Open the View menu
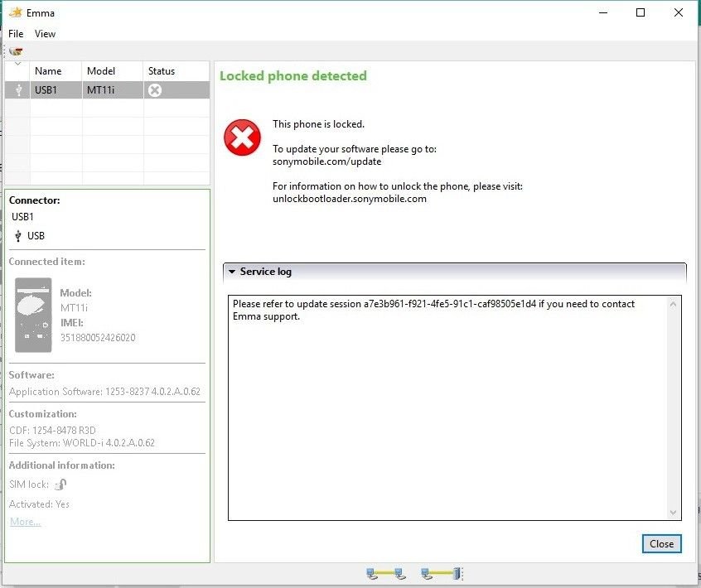 tap(45, 33)
